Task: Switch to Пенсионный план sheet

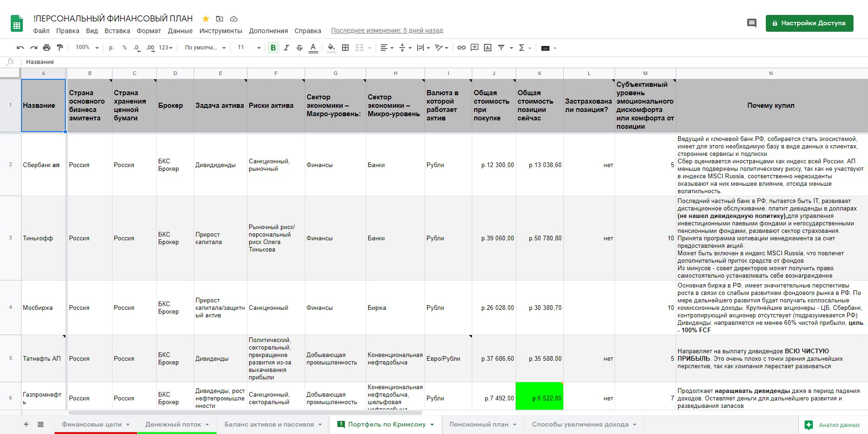Action: [x=483, y=424]
